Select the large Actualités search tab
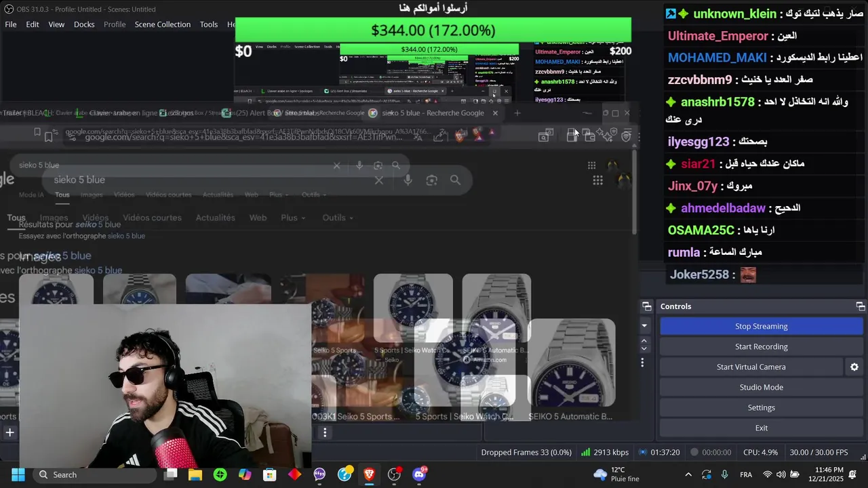Image resolution: width=868 pixels, height=488 pixels. click(x=216, y=218)
